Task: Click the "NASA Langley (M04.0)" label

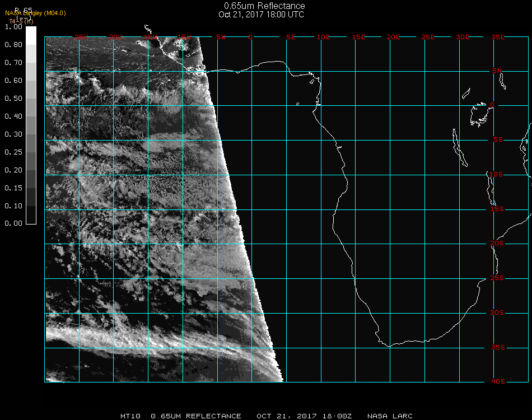Action: click(x=35, y=13)
